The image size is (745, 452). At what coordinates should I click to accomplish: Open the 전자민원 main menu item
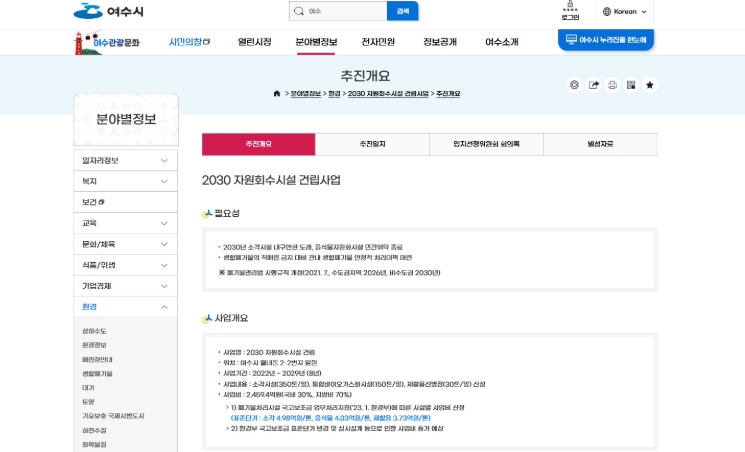pyautogui.click(x=378, y=42)
